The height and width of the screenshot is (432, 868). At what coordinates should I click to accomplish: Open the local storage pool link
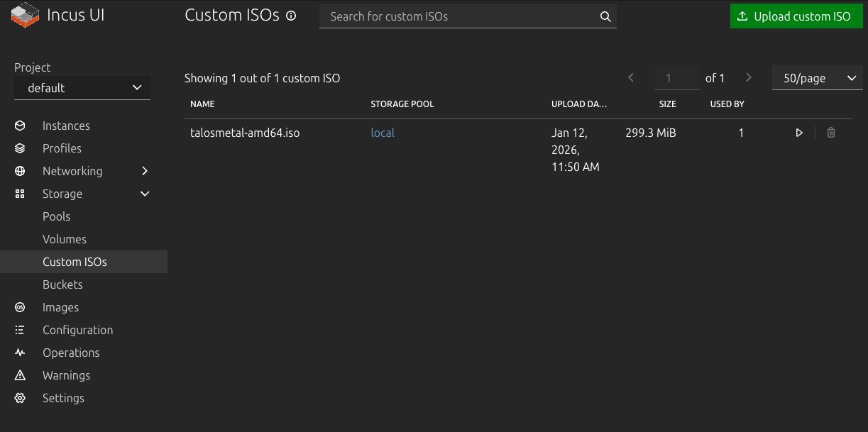pyautogui.click(x=383, y=133)
